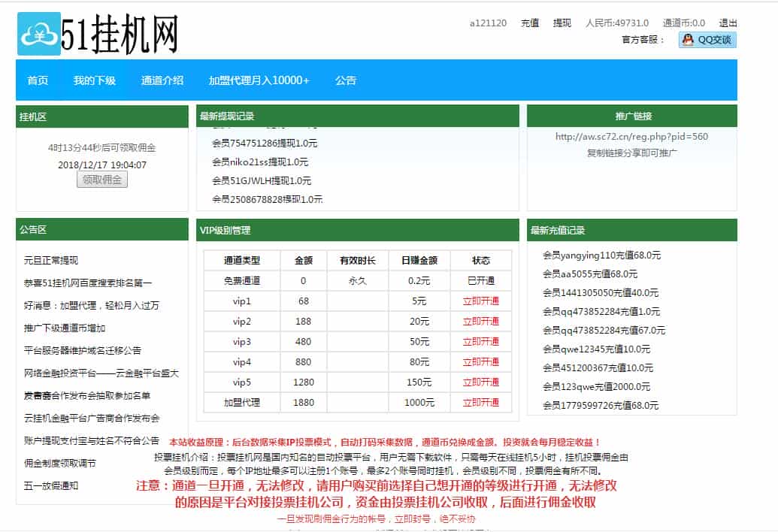The height and width of the screenshot is (532, 778).
Task: Click the 提现 withdrawal link
Action: 562,23
